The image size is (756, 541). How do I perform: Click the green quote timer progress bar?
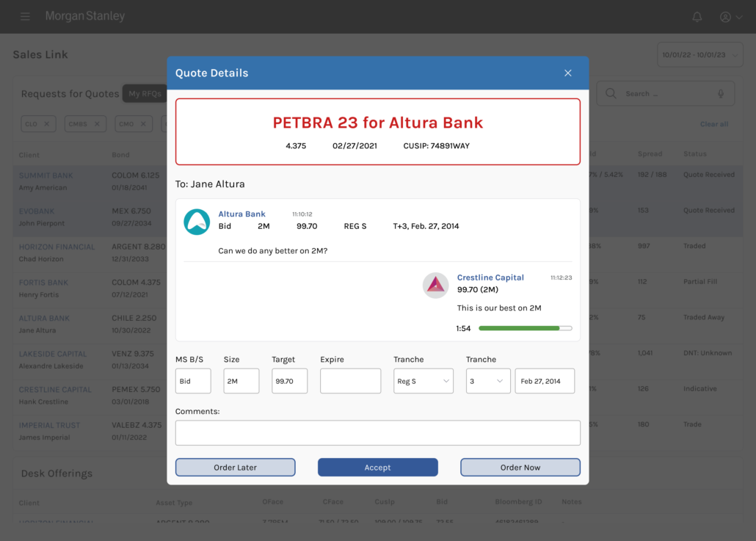(x=525, y=328)
